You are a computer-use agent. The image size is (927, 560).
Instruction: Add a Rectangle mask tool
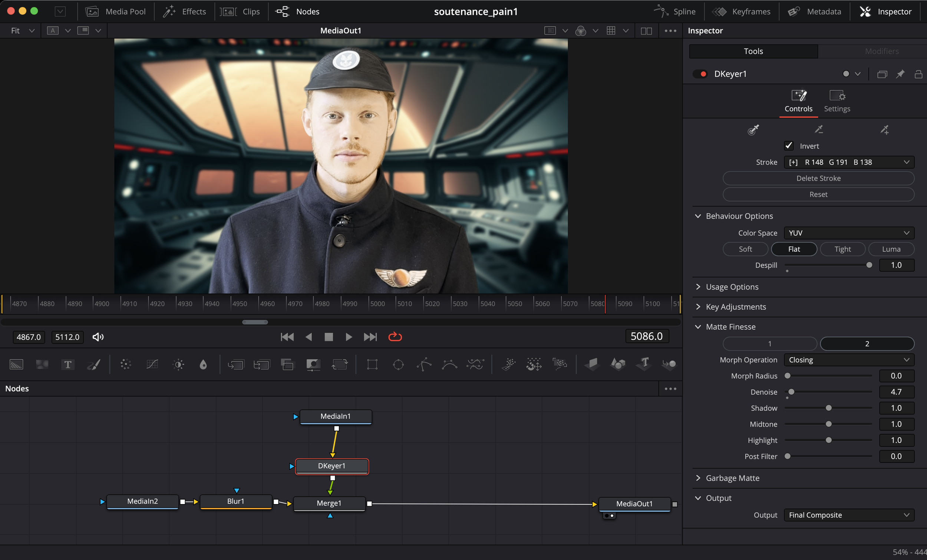(372, 364)
